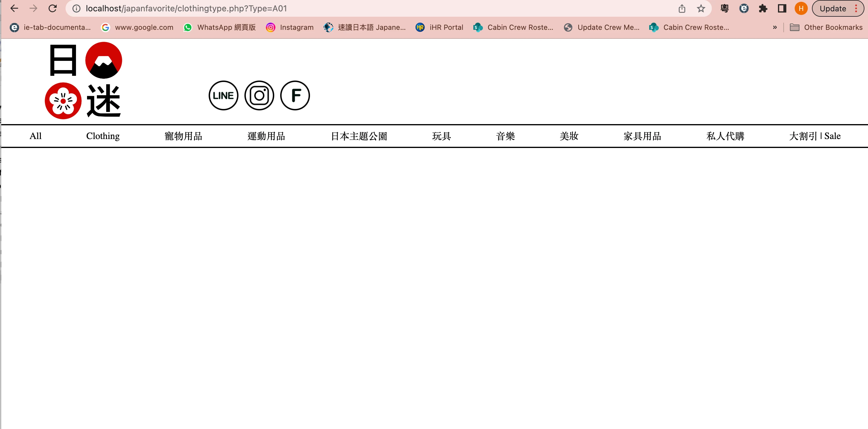Click the Update browser button

coord(833,8)
